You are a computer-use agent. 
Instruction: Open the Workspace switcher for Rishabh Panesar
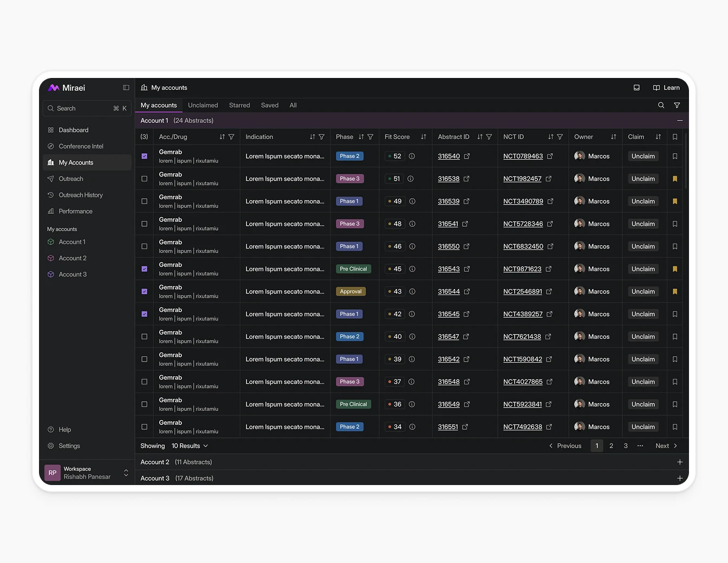pyautogui.click(x=126, y=473)
